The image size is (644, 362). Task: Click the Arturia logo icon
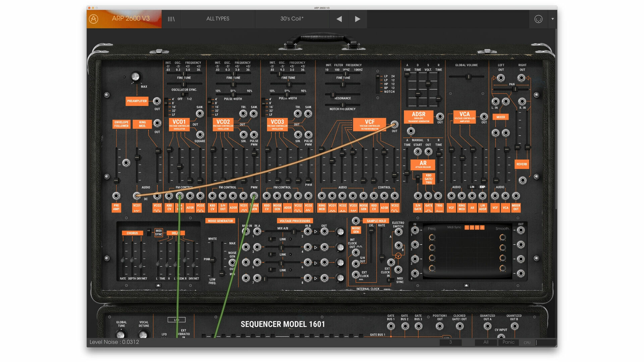pos(94,19)
